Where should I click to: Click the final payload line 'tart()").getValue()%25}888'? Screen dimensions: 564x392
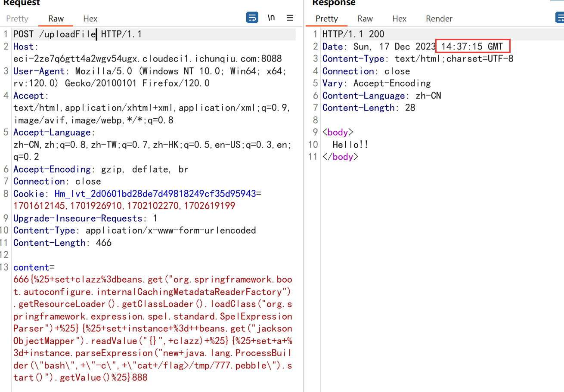point(81,377)
